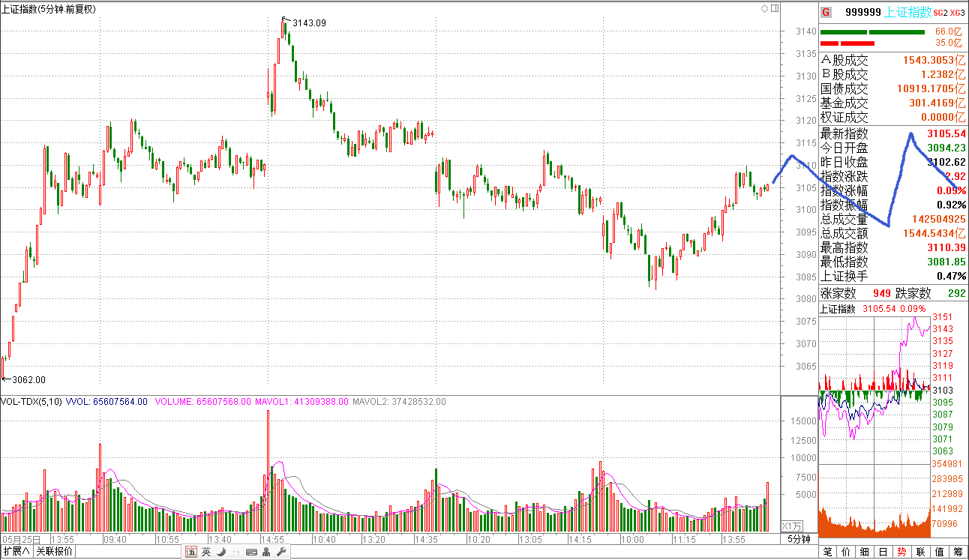This screenshot has width=969, height=560.
Task: Open the X1万 volume unit selector
Action: pos(792,526)
